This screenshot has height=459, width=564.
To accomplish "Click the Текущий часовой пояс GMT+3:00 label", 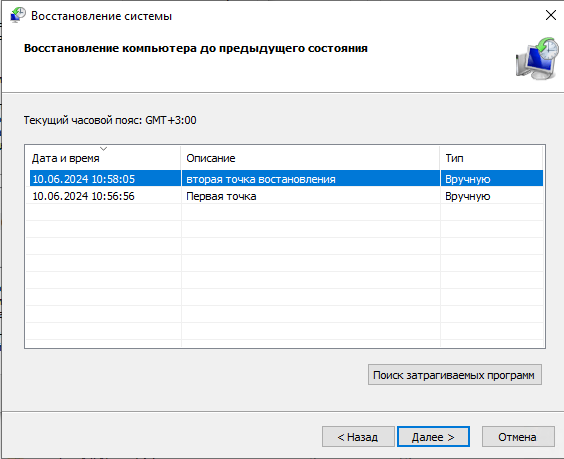I will [110, 120].
